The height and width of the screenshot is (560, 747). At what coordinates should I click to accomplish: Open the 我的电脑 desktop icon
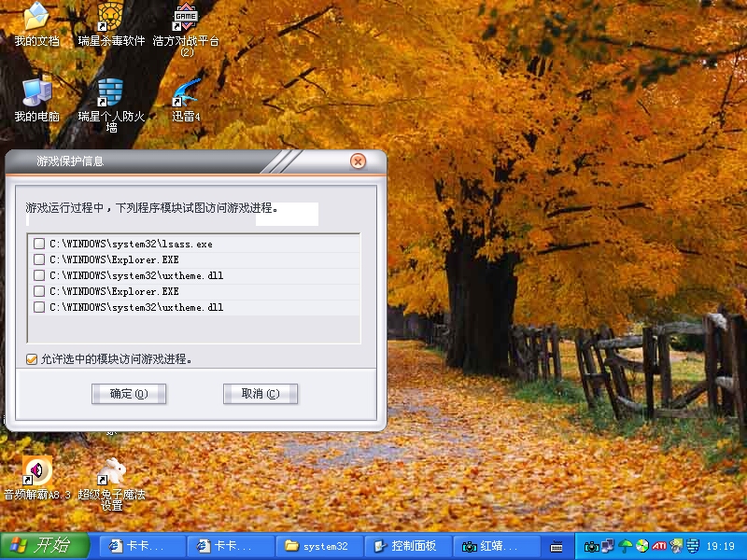pyautogui.click(x=36, y=100)
